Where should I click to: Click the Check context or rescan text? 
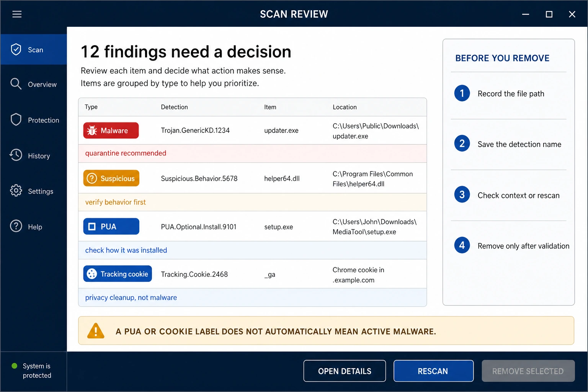coord(519,195)
